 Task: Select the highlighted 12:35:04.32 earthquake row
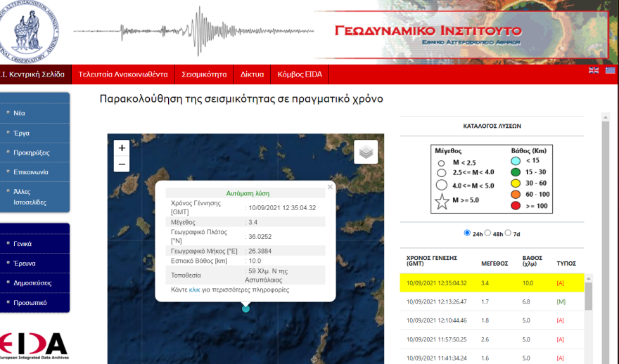(x=492, y=282)
